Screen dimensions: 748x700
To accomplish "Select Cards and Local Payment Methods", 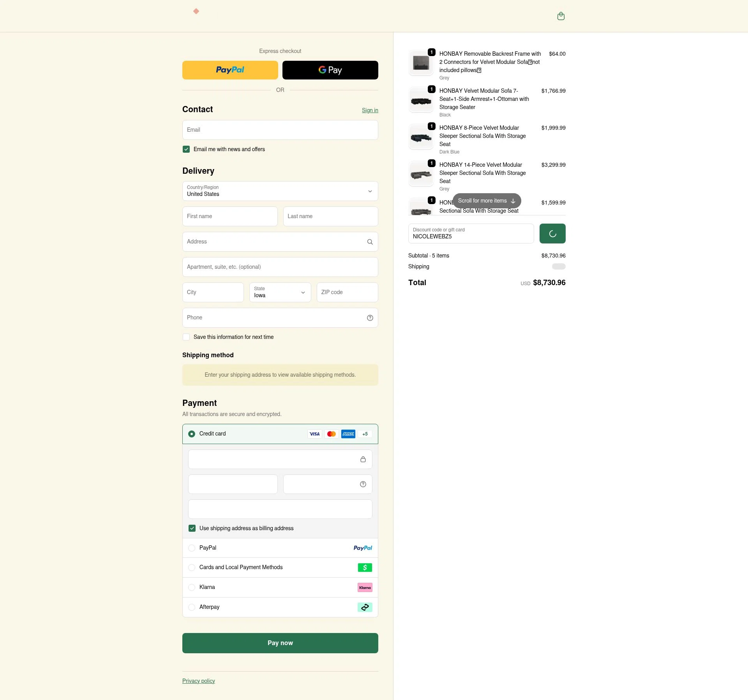I will (191, 568).
